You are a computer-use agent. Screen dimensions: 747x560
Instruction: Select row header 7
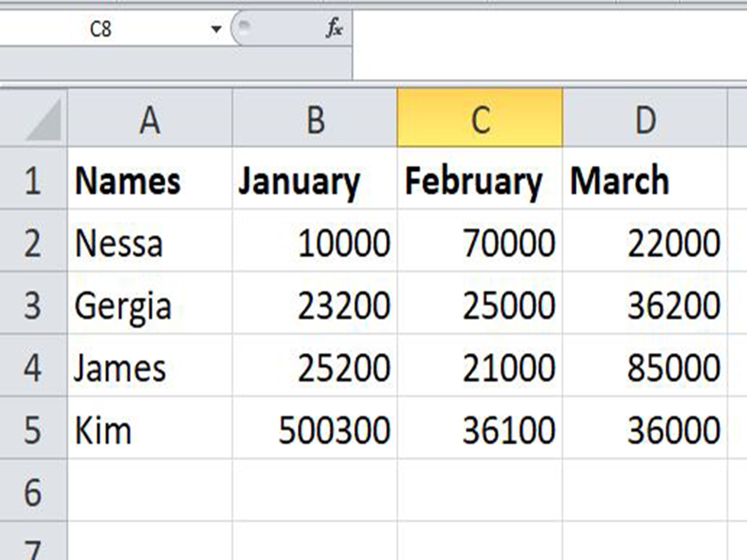tap(33, 546)
